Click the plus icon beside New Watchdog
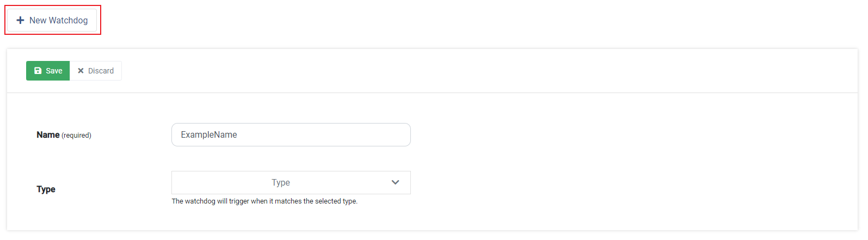868x240 pixels. [20, 20]
